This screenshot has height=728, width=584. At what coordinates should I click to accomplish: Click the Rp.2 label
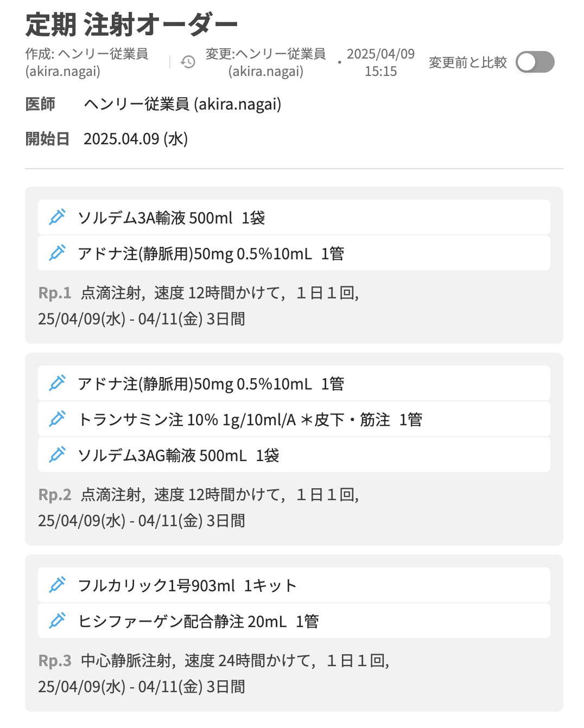(55, 495)
